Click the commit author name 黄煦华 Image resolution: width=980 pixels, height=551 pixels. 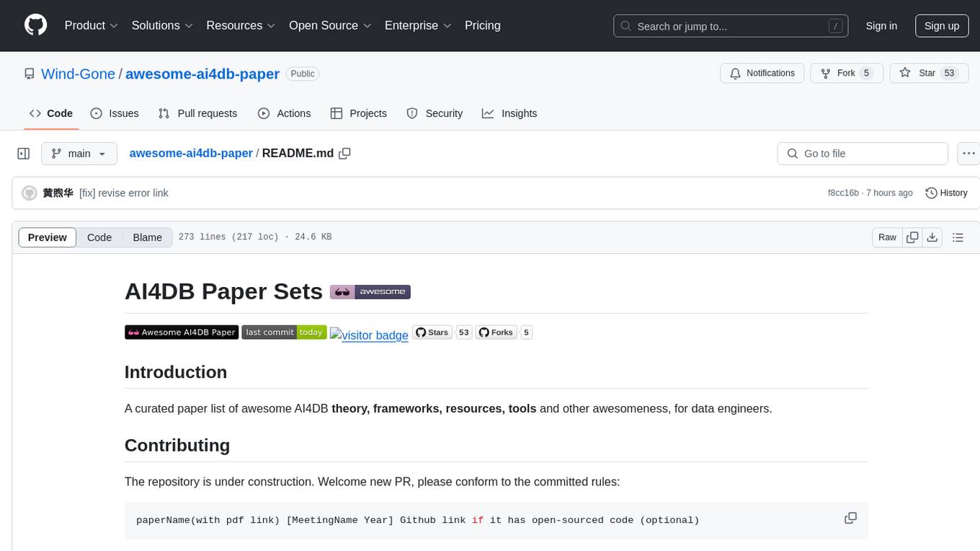pos(58,193)
